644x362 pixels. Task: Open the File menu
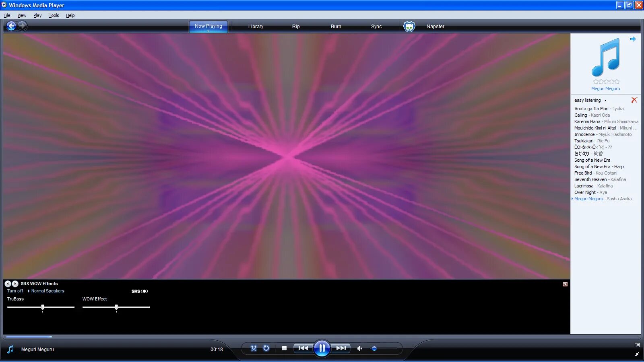(7, 15)
